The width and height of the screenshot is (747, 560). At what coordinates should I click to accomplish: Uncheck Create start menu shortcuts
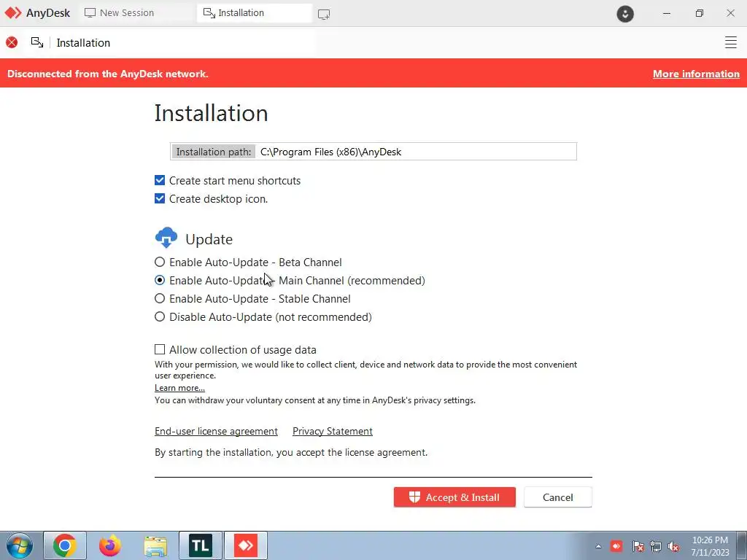160,181
